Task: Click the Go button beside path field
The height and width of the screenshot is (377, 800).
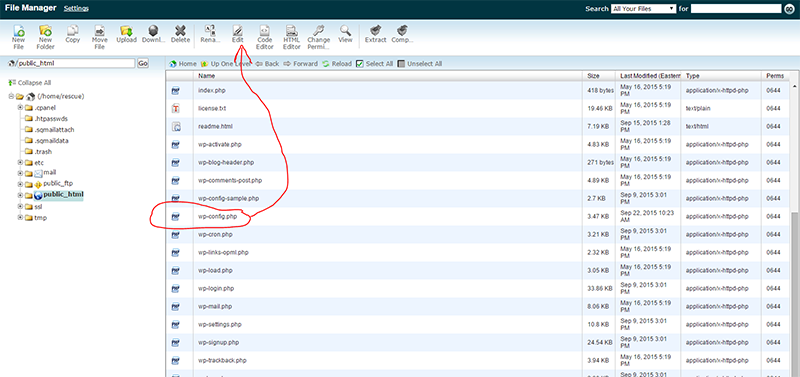Action: [143, 63]
